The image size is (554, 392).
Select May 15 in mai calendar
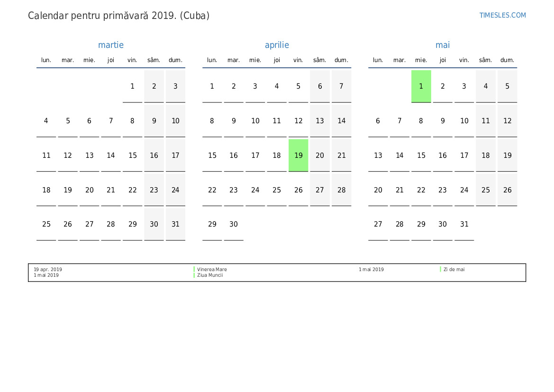coord(421,155)
